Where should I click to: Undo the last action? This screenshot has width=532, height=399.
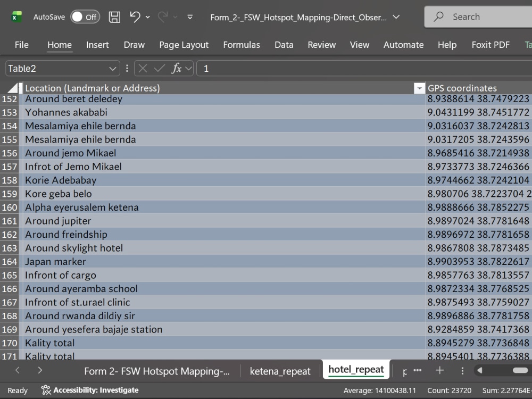coord(135,16)
